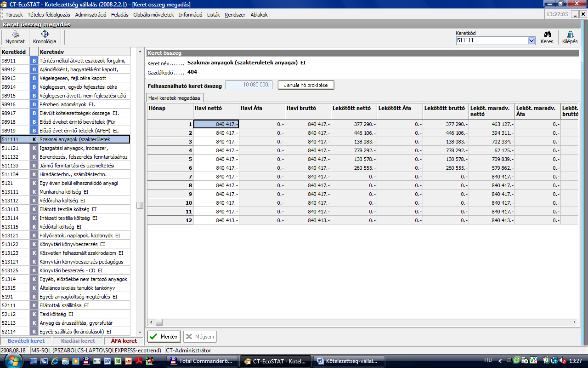Click the CT-EcoSTAT taskbar button
588x368 pixels.
[x=276, y=361]
